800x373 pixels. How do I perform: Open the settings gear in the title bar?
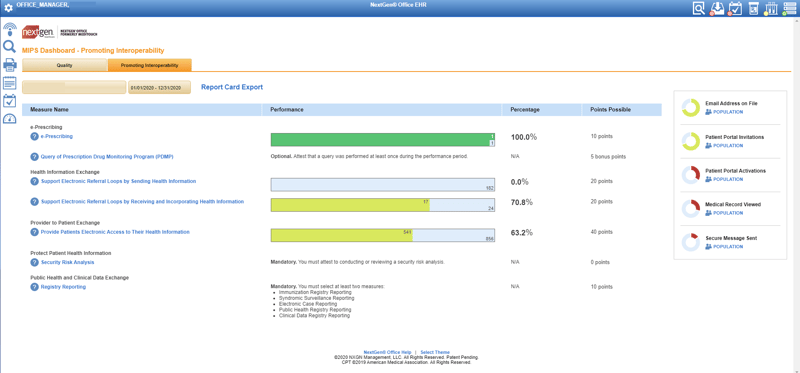(x=8, y=9)
